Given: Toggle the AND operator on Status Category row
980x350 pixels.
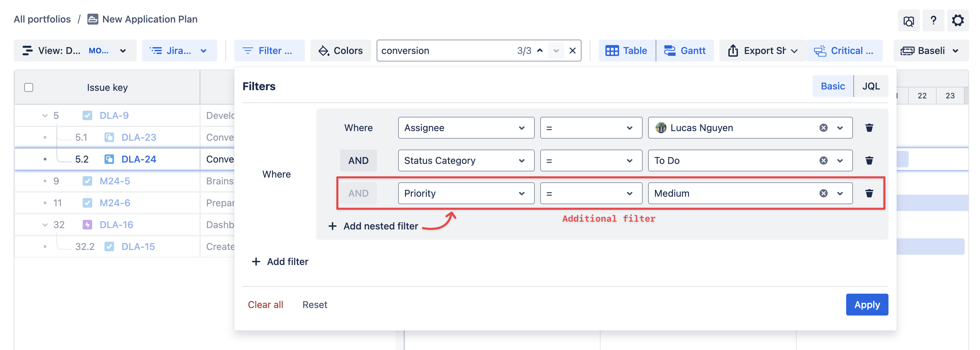Looking at the screenshot, I should 358,160.
